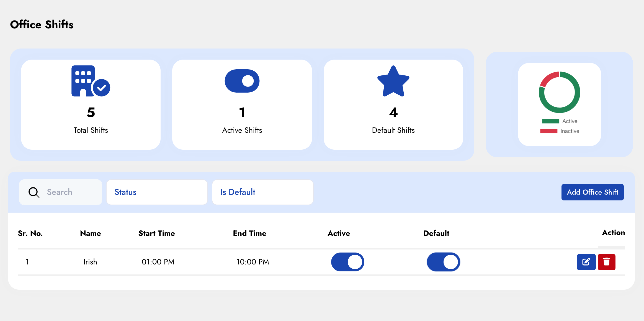
Task: Toggle Active switch for Irish shift
Action: (347, 262)
